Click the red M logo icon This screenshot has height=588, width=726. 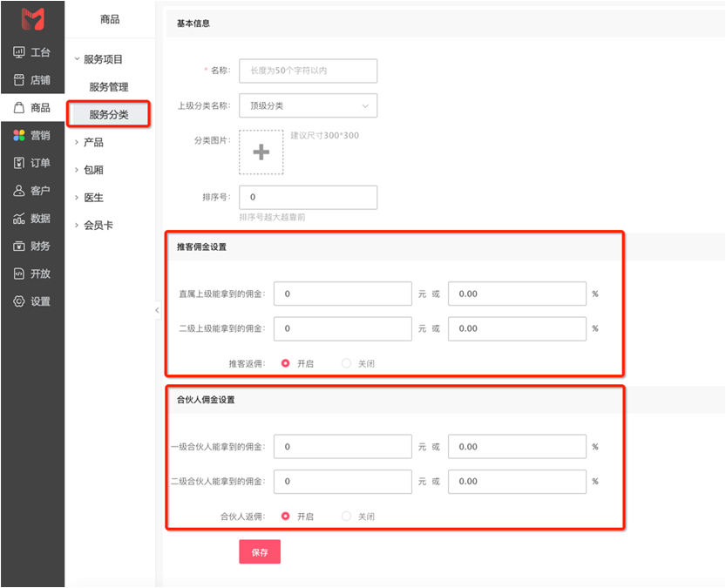click(x=33, y=19)
